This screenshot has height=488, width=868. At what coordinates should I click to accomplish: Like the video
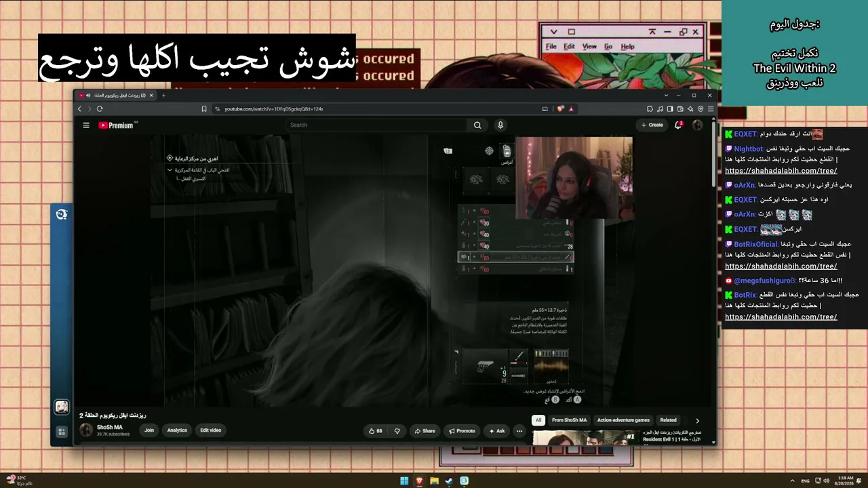(375, 431)
